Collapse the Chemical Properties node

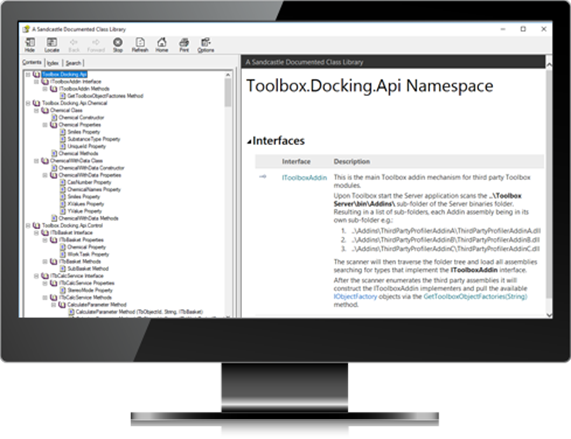click(x=45, y=124)
